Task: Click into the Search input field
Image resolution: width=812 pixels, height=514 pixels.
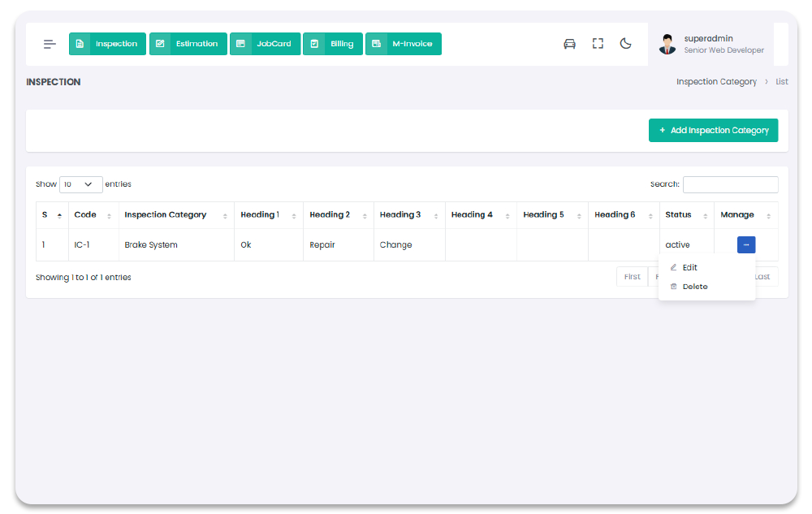Action: (x=730, y=184)
